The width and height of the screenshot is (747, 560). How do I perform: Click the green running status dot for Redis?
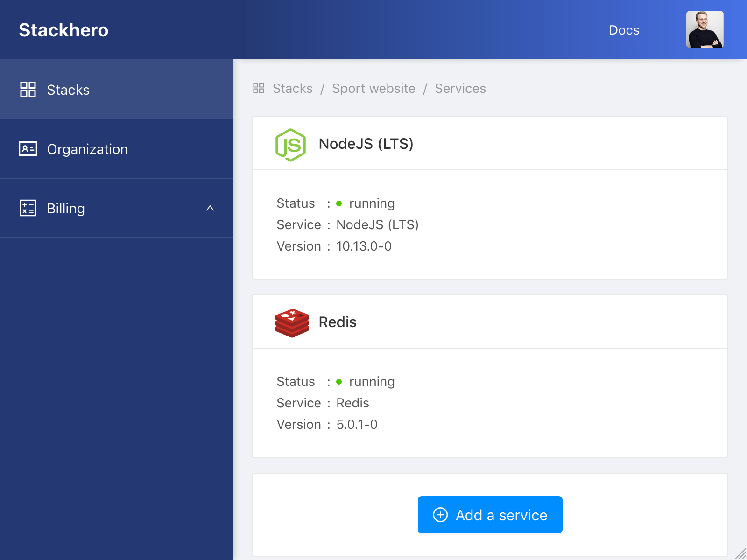(x=340, y=382)
